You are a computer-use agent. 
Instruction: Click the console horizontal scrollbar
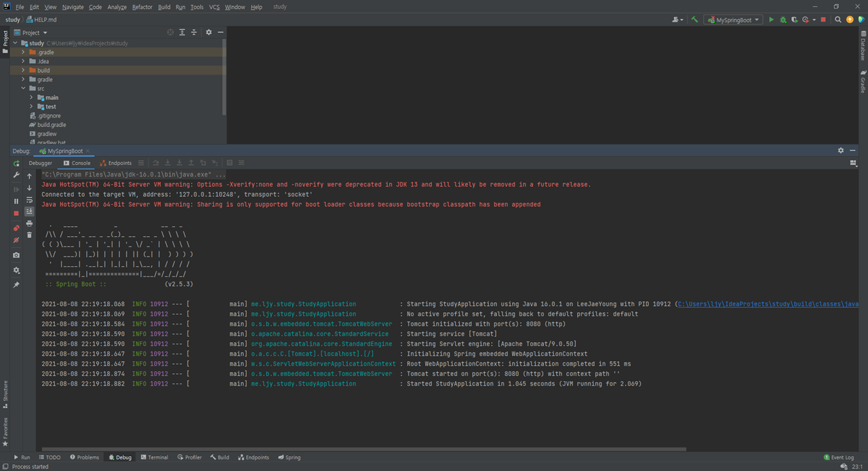coord(365,449)
